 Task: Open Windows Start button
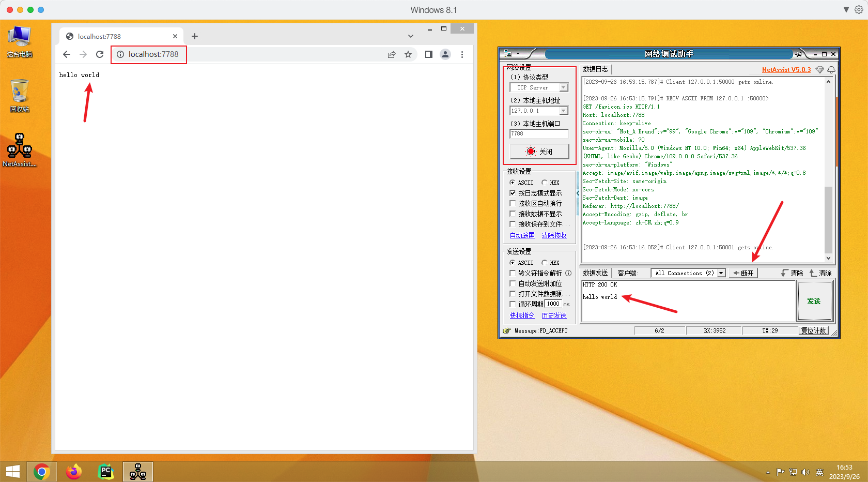[x=13, y=472]
